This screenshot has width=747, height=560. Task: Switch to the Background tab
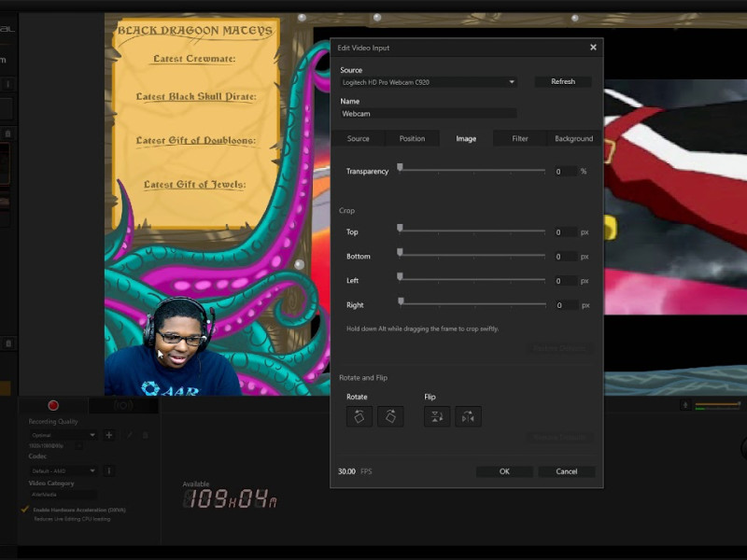tap(573, 138)
